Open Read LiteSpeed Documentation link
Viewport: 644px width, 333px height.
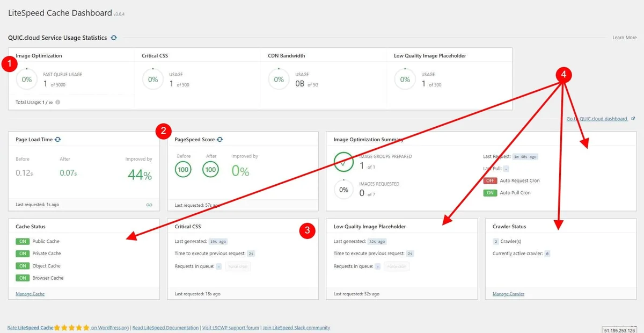[x=165, y=328]
